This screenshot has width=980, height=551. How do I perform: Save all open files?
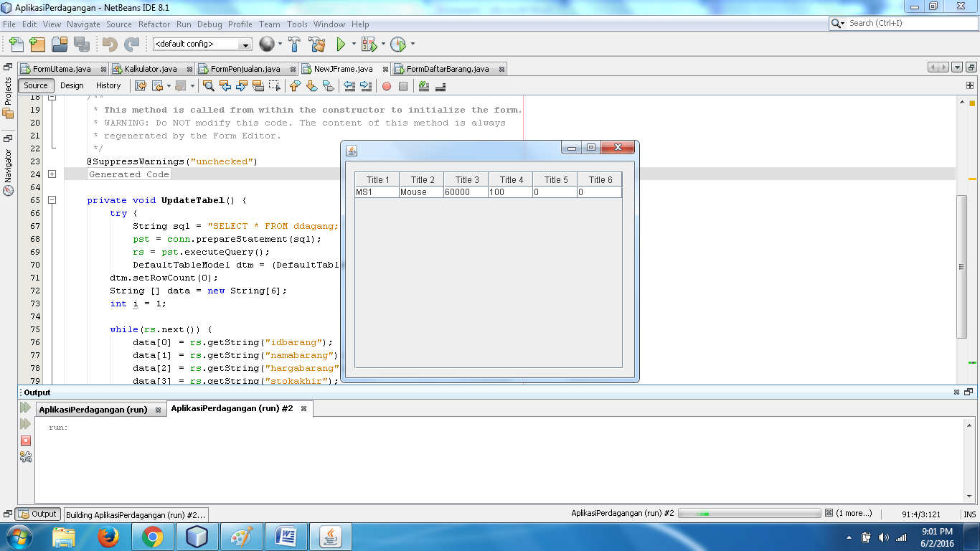tap(80, 44)
